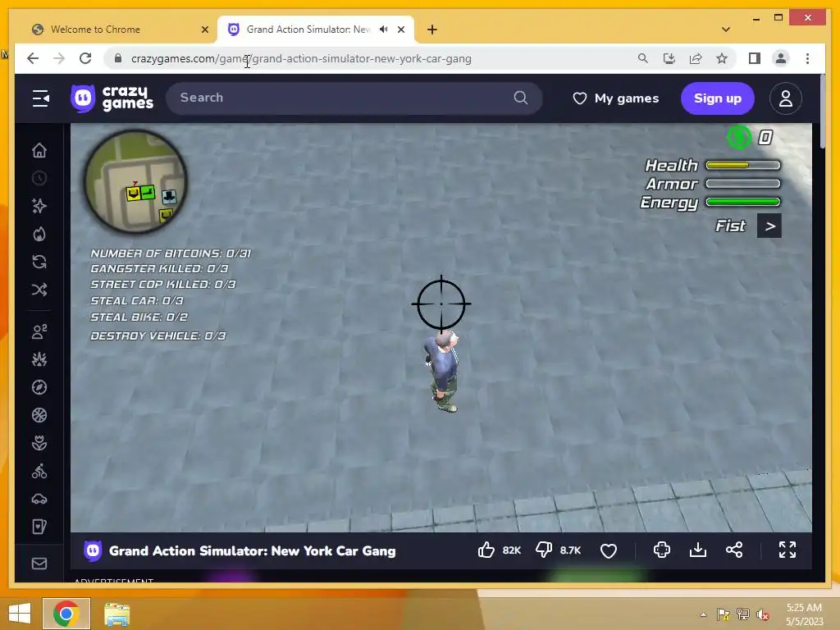840x630 pixels.
Task: Open Card games category icon
Action: 39,527
